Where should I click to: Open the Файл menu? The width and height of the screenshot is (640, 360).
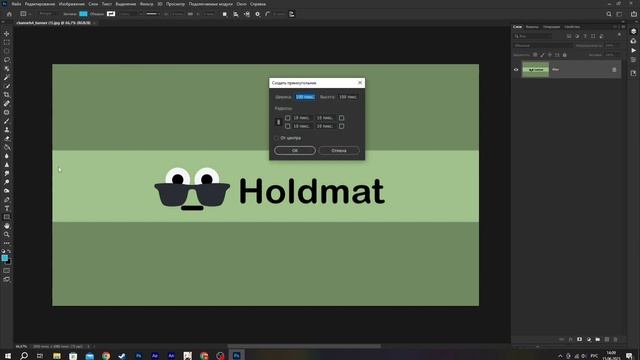click(16, 4)
